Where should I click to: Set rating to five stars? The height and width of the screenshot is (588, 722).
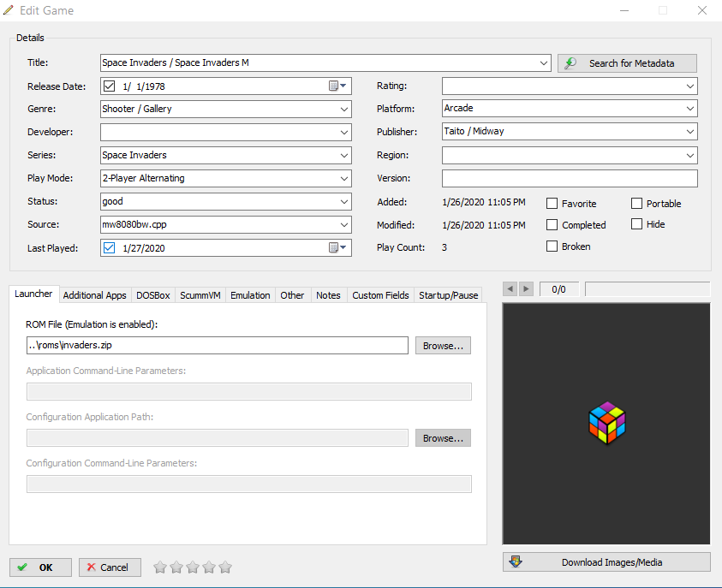pos(225,567)
